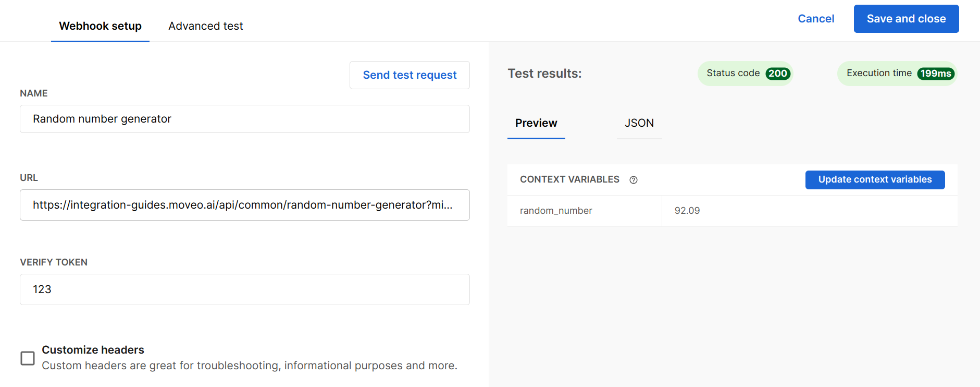
Task: Switch to the Webhook setup tab
Action: [100, 26]
